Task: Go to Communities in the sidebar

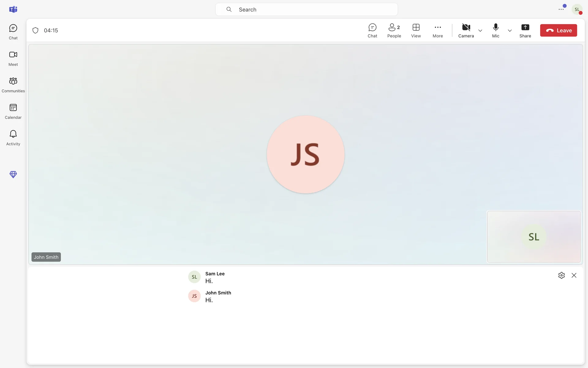Action: click(13, 85)
